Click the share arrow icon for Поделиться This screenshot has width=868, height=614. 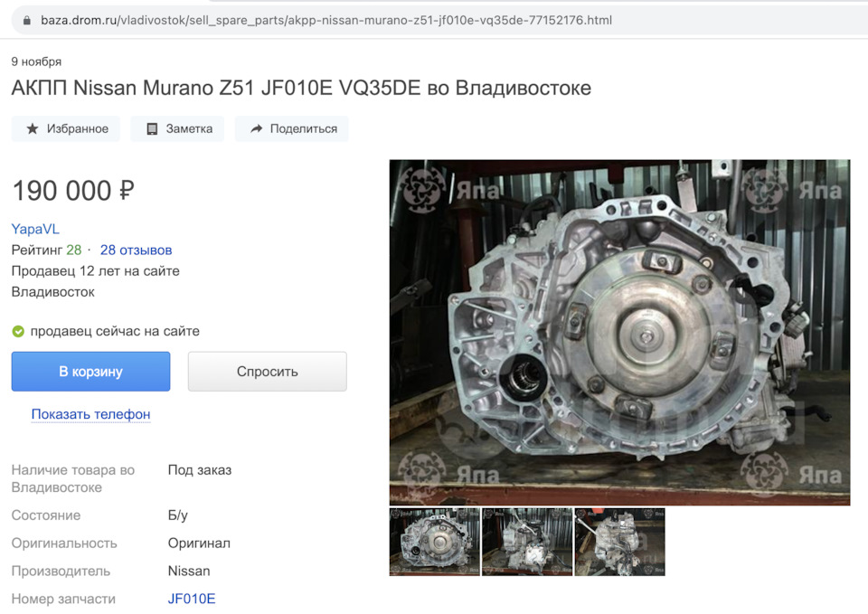click(257, 129)
